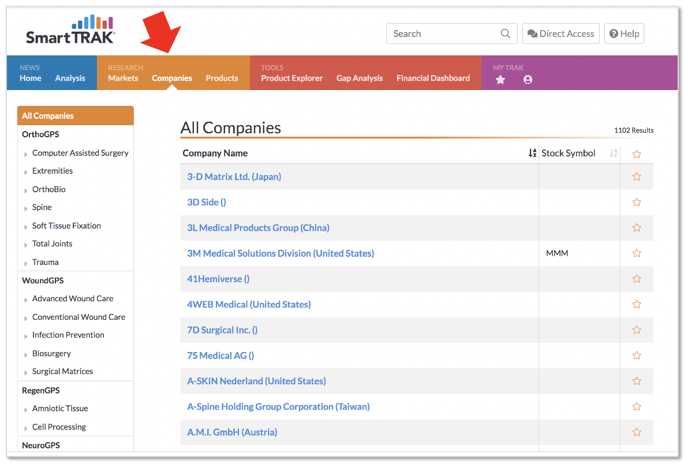Open 7D Surgical Inc. link
Image resolution: width=688 pixels, height=464 pixels.
click(222, 330)
